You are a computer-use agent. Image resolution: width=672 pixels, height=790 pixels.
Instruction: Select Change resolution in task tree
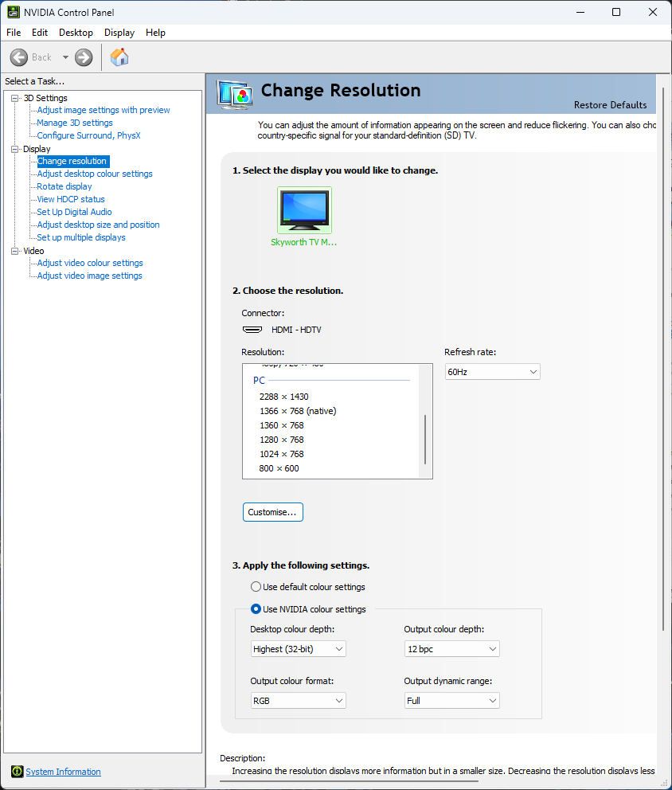coord(72,161)
